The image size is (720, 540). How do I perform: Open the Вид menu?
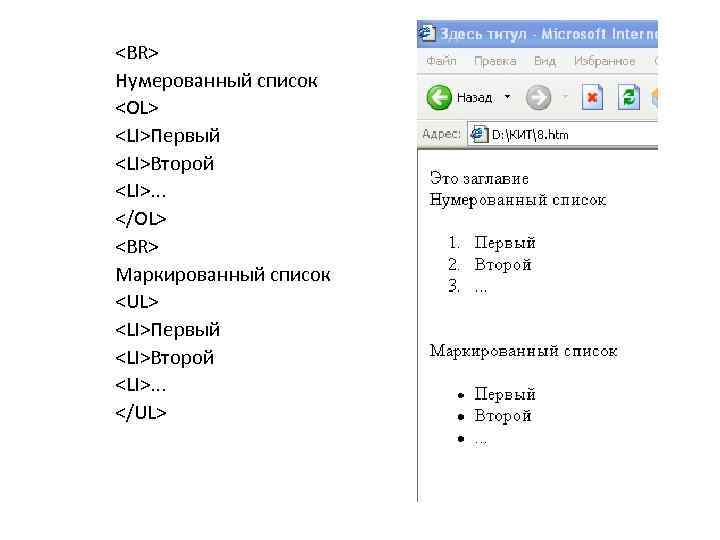click(x=545, y=61)
